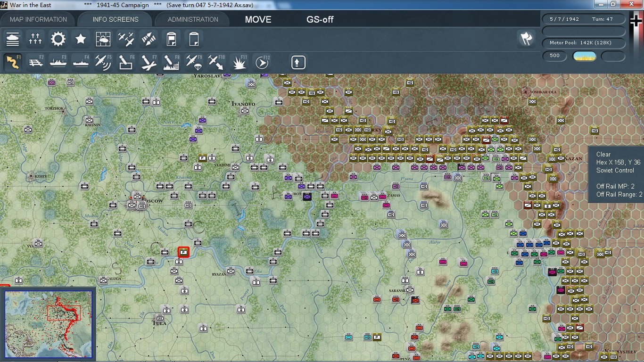Screen dimensions: 644x362
Task: Click the Soviet Control text
Action: [615, 170]
